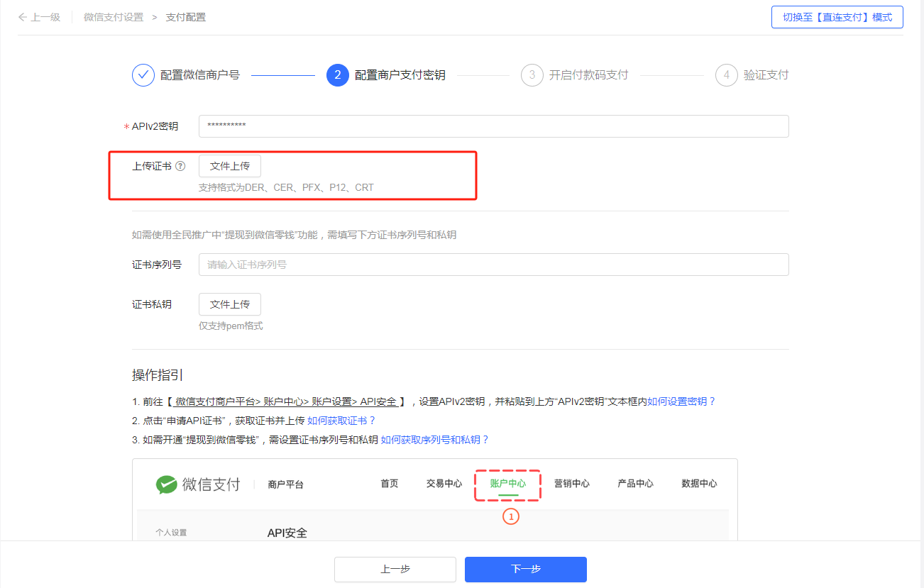Select step label 配置微信商户号
This screenshot has width=924, height=588.
(200, 75)
